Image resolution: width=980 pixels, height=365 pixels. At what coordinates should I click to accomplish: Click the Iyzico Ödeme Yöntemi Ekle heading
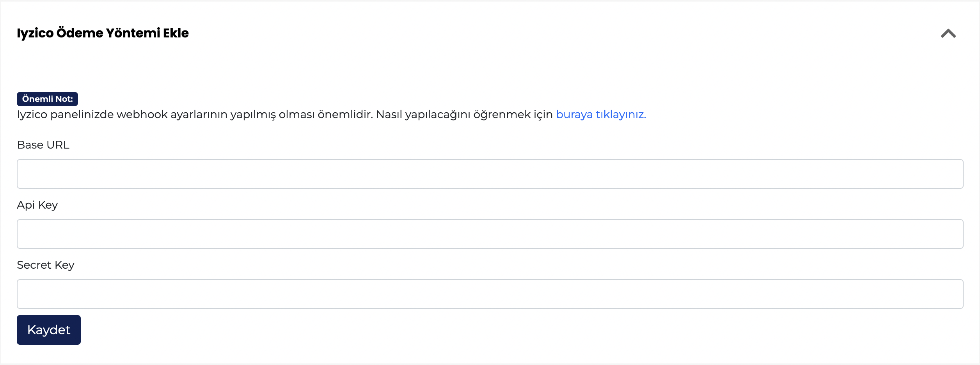tap(103, 33)
